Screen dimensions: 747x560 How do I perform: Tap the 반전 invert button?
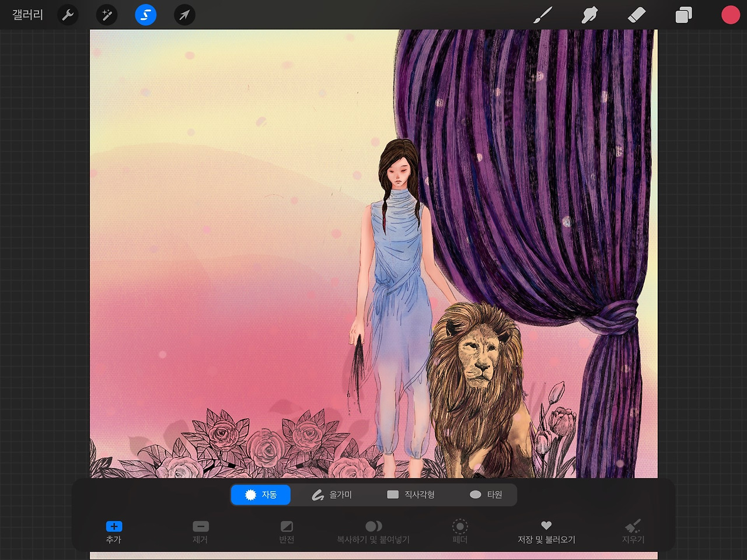coord(287,532)
